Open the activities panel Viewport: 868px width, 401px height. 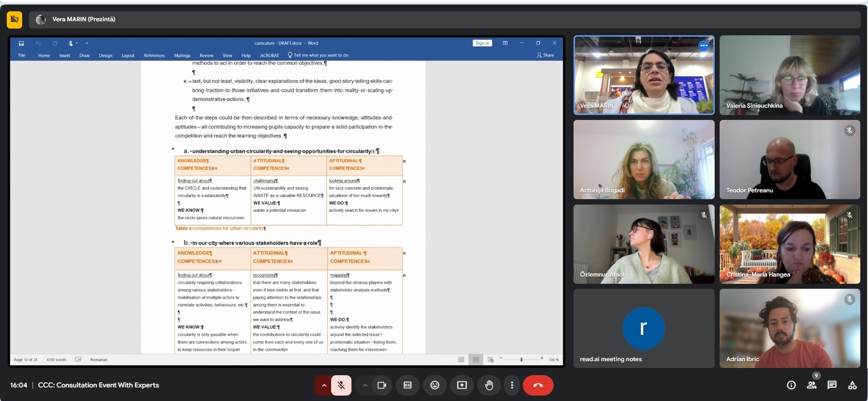852,385
